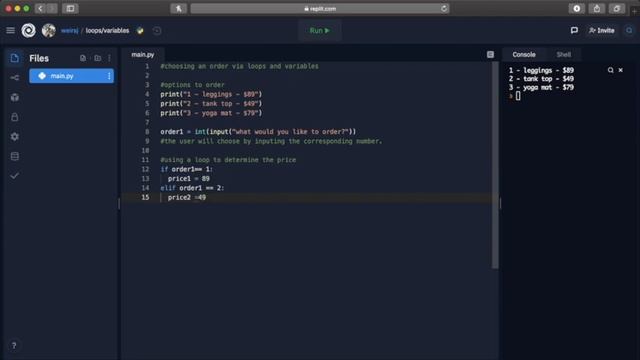The height and width of the screenshot is (360, 640).
Task: Click the line 12 if order1== 1 statement
Action: point(186,169)
